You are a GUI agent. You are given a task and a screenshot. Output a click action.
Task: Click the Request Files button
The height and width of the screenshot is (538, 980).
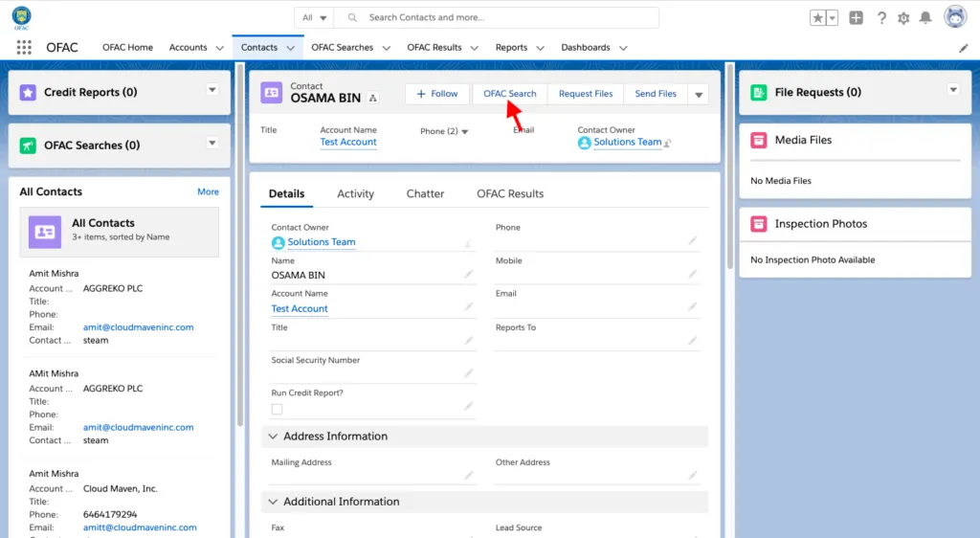tap(586, 94)
